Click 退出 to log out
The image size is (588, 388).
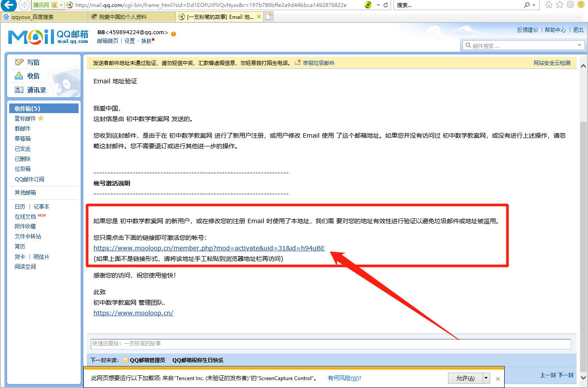(x=578, y=30)
